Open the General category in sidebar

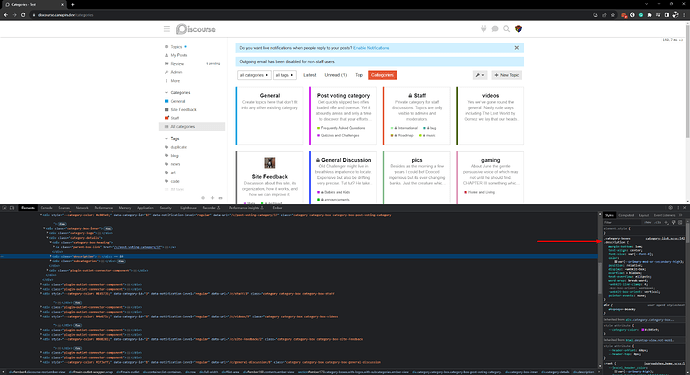pyautogui.click(x=178, y=101)
